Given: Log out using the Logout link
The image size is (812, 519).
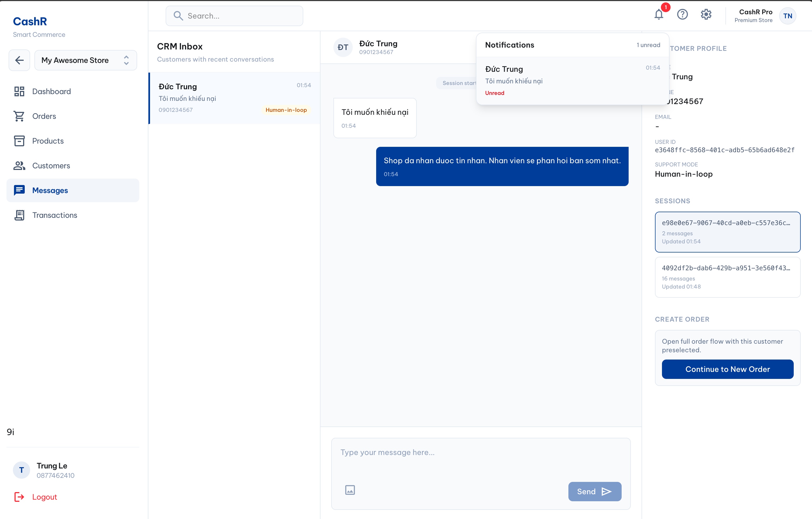Looking at the screenshot, I should pyautogui.click(x=44, y=497).
